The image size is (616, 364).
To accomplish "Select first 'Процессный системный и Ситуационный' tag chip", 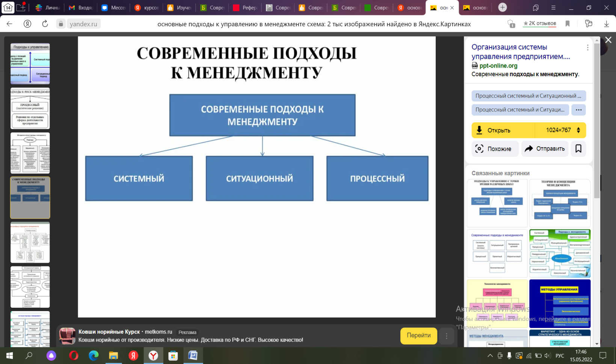I will tap(528, 96).
